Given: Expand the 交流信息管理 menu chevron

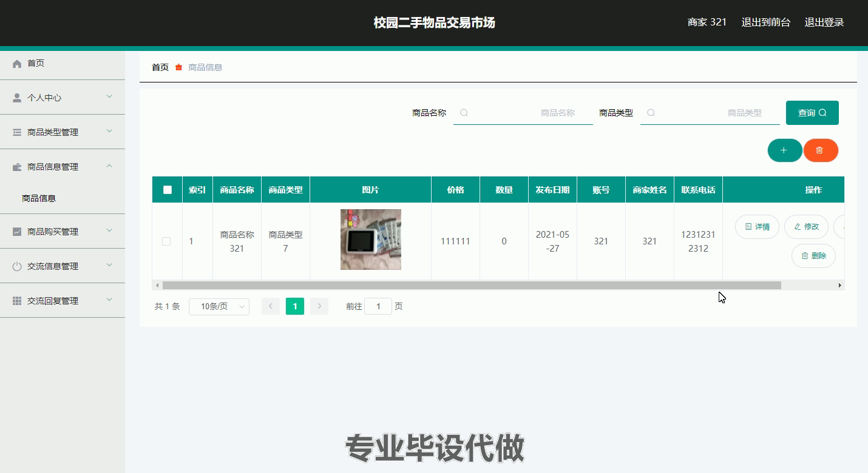Looking at the screenshot, I should pyautogui.click(x=109, y=265).
